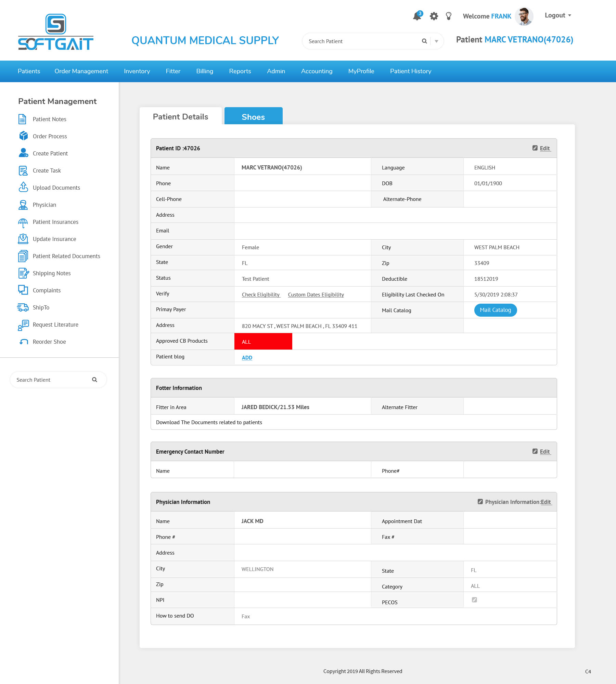
Task: Click patient name MARC VETRANO(47026) in header
Action: [x=529, y=40]
